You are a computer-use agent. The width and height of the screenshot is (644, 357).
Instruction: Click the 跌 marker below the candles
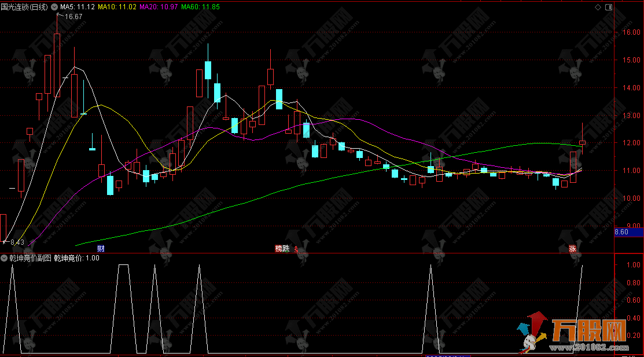[x=286, y=248]
